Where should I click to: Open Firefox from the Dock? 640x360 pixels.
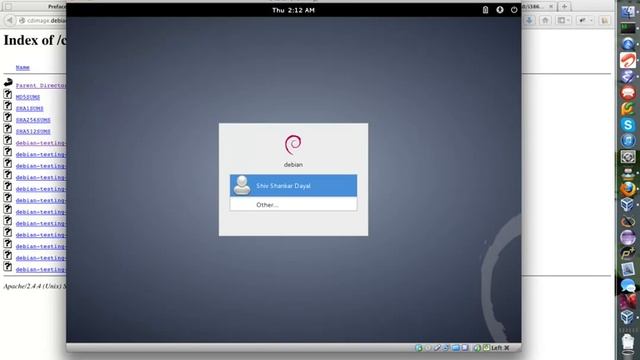[628, 189]
